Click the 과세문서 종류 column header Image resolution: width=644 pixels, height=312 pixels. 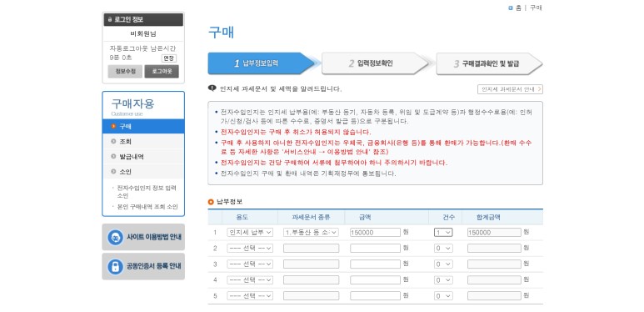click(311, 217)
